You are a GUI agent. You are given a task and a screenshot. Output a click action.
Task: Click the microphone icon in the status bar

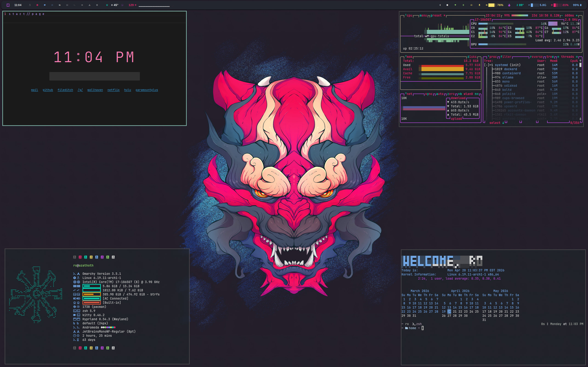pos(479,5)
